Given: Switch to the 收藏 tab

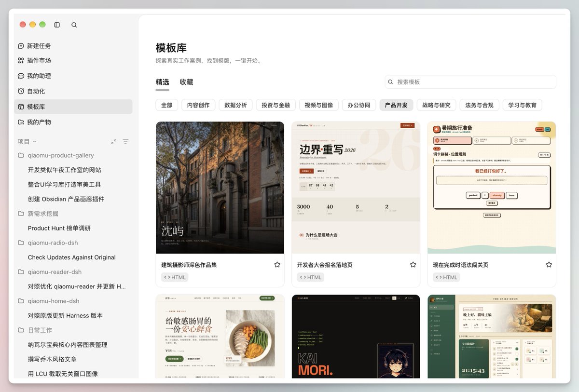Looking at the screenshot, I should (186, 82).
